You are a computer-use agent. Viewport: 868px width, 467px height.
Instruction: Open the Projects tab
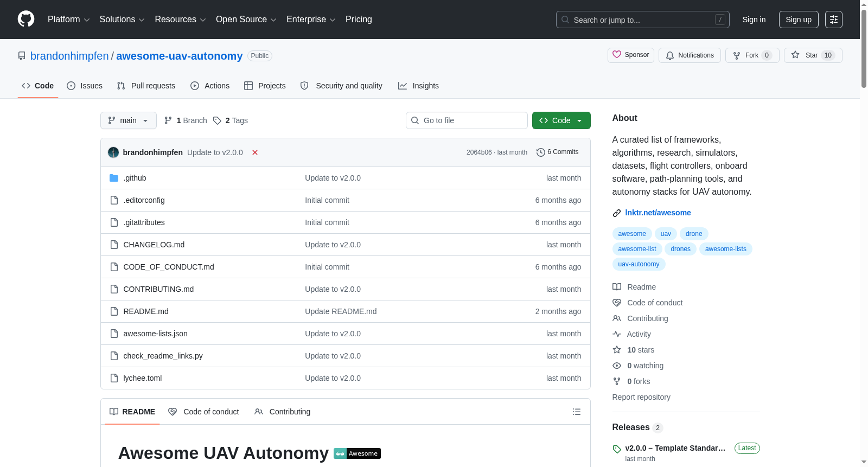point(265,86)
